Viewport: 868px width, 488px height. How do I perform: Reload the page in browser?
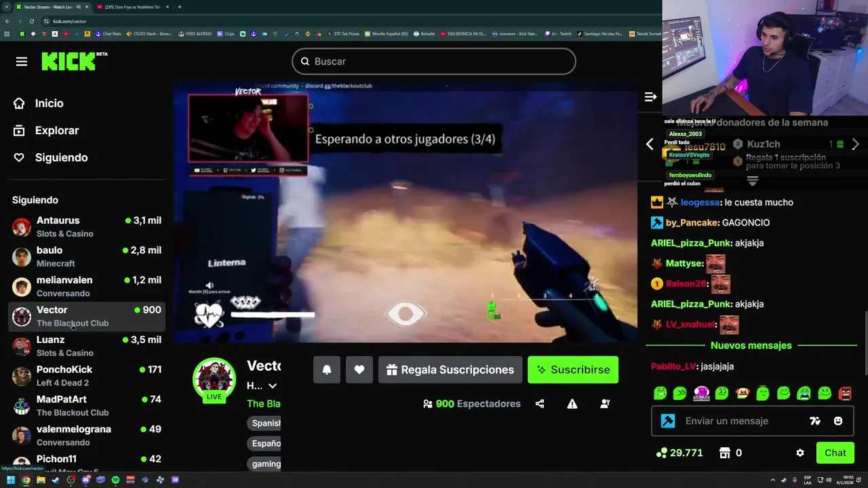click(31, 21)
